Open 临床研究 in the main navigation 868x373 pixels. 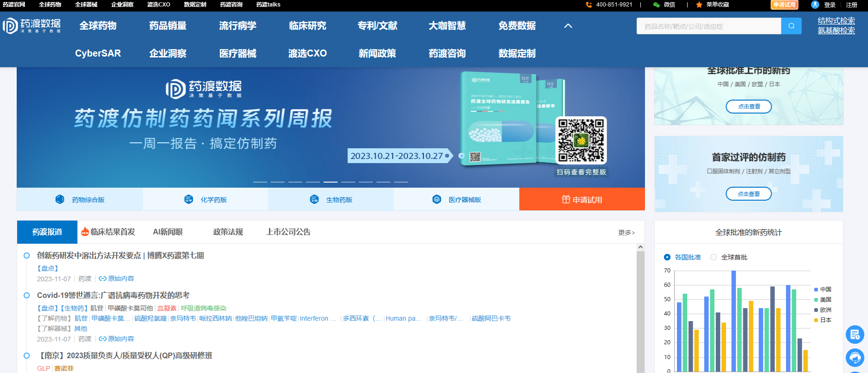tap(307, 26)
